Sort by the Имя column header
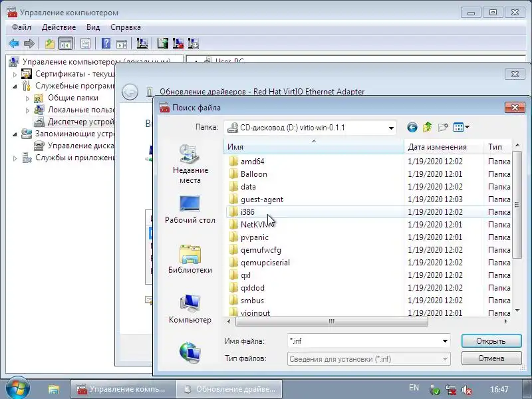Image resolution: width=532 pixels, height=399 pixels. (313, 147)
